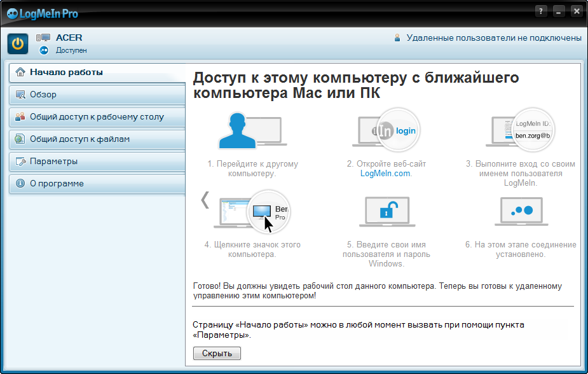Open Общий доступ к файлам tab
Viewport: 588px width, 374px height.
[x=97, y=139]
